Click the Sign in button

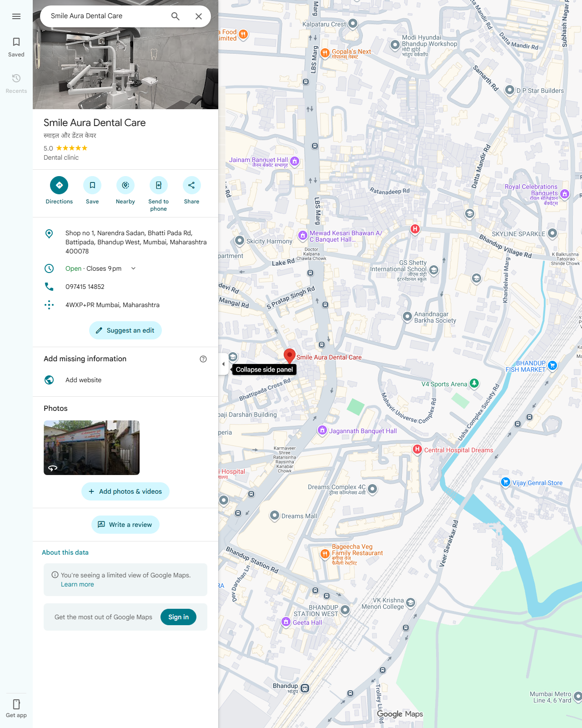(x=178, y=617)
